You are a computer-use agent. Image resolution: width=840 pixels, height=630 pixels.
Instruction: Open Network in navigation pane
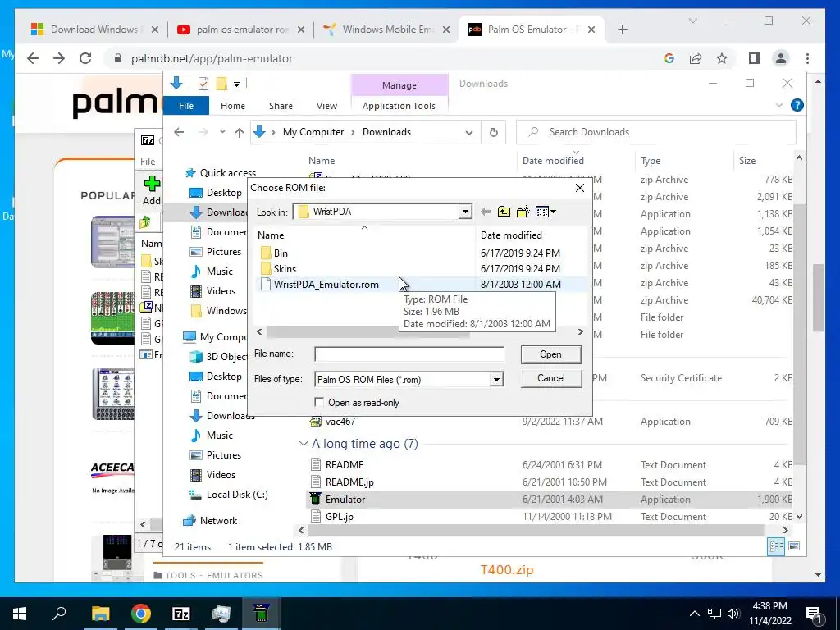point(218,521)
